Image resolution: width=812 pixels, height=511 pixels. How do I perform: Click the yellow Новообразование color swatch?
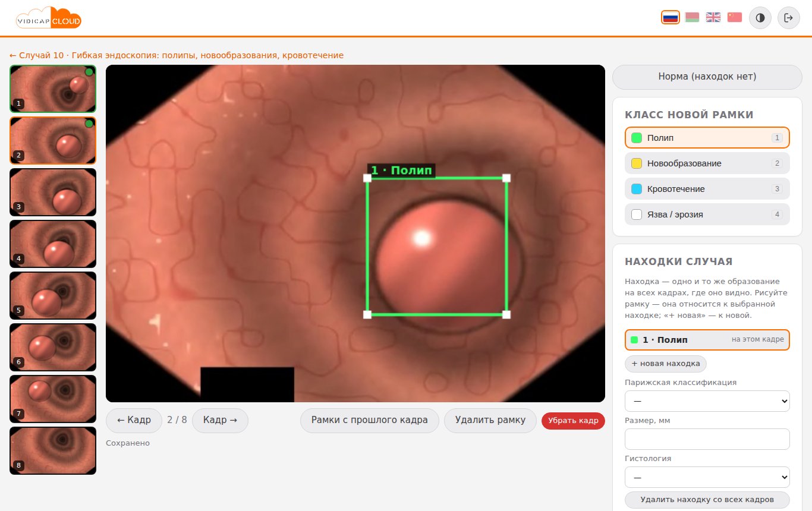[x=637, y=163]
